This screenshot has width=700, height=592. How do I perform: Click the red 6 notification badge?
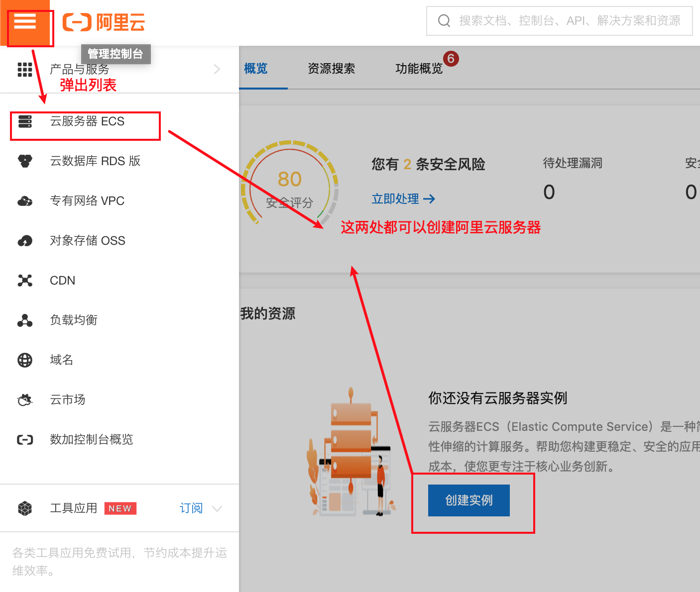[451, 59]
